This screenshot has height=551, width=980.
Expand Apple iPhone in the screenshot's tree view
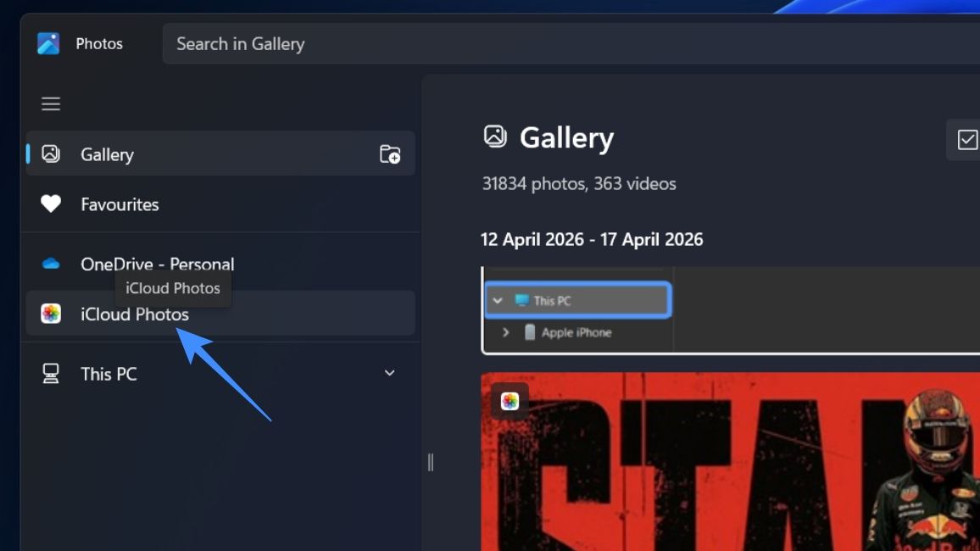[506, 332]
